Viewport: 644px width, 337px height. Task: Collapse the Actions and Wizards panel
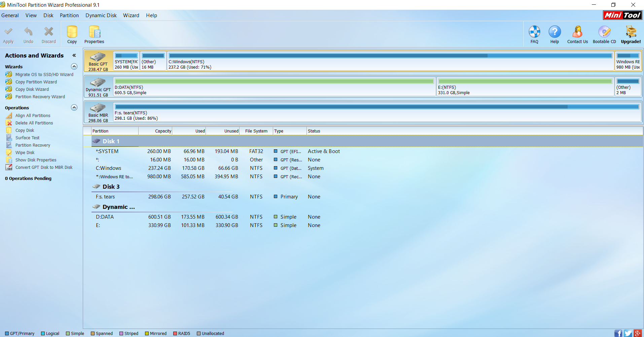74,55
